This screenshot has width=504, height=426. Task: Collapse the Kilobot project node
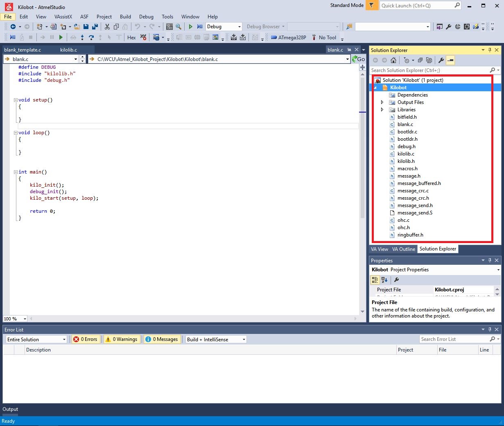[375, 88]
